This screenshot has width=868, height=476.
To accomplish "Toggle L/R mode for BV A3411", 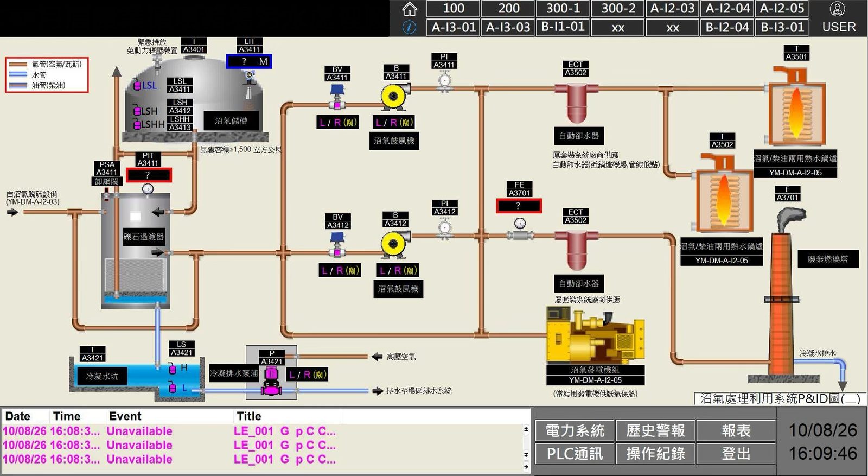I will [337, 123].
